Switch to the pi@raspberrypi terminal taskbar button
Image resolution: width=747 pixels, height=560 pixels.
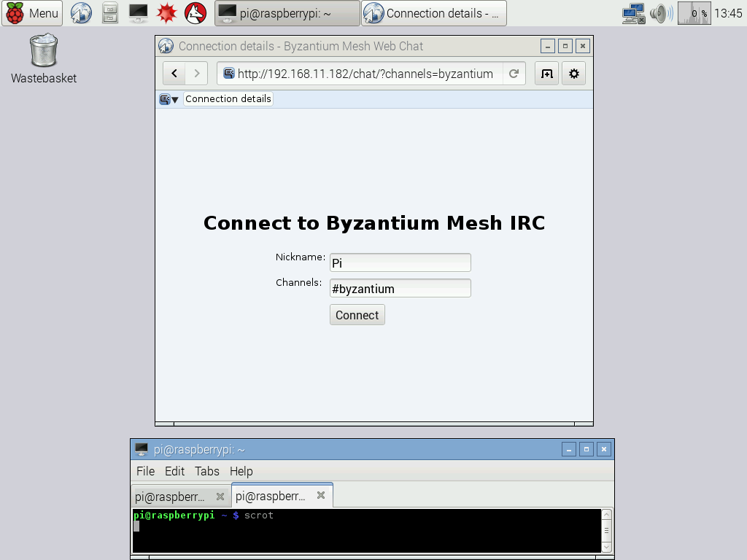pyautogui.click(x=287, y=13)
